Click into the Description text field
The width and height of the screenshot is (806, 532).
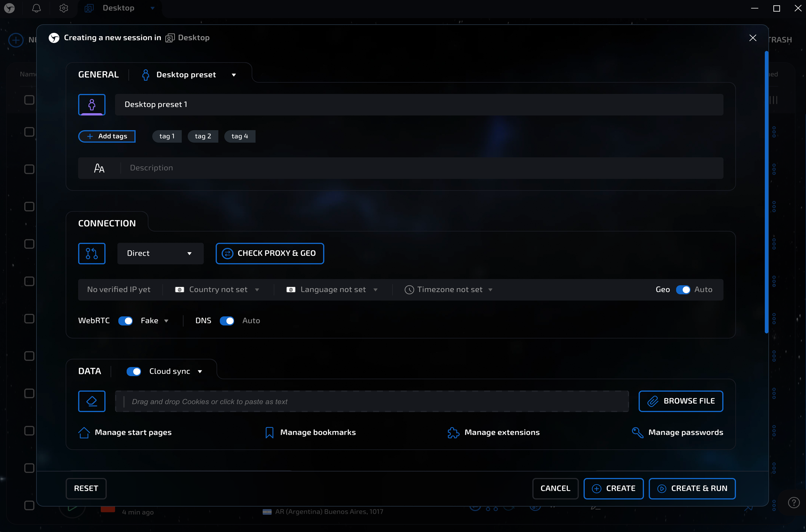click(x=421, y=168)
